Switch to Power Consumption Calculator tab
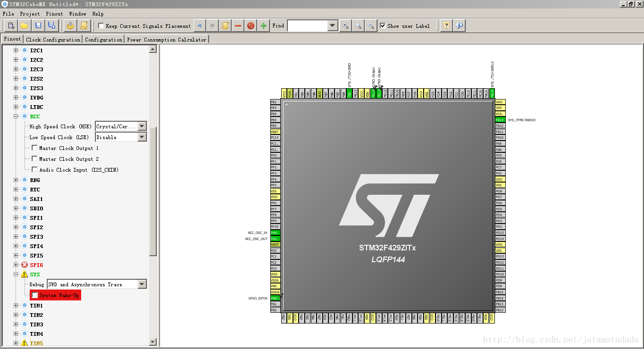Image resolution: width=644 pixels, height=349 pixels. point(167,40)
